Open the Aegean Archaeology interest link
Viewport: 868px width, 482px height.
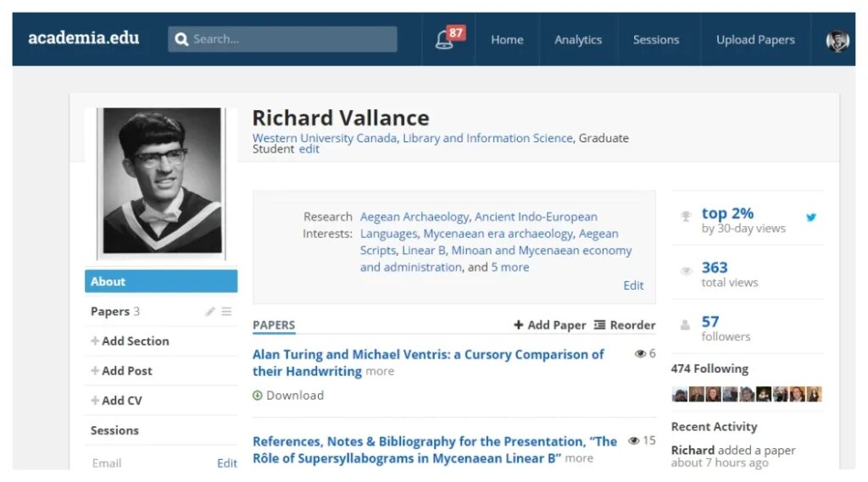point(415,217)
